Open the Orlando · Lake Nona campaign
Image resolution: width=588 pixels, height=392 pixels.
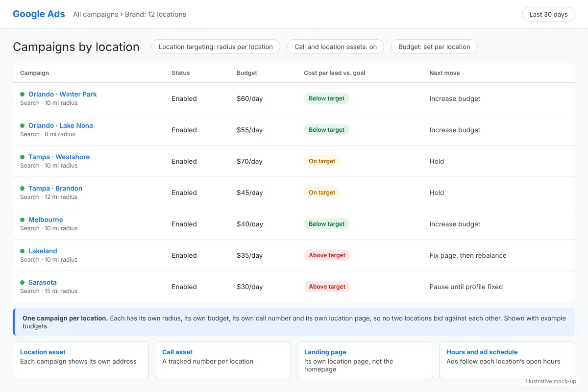tap(61, 125)
